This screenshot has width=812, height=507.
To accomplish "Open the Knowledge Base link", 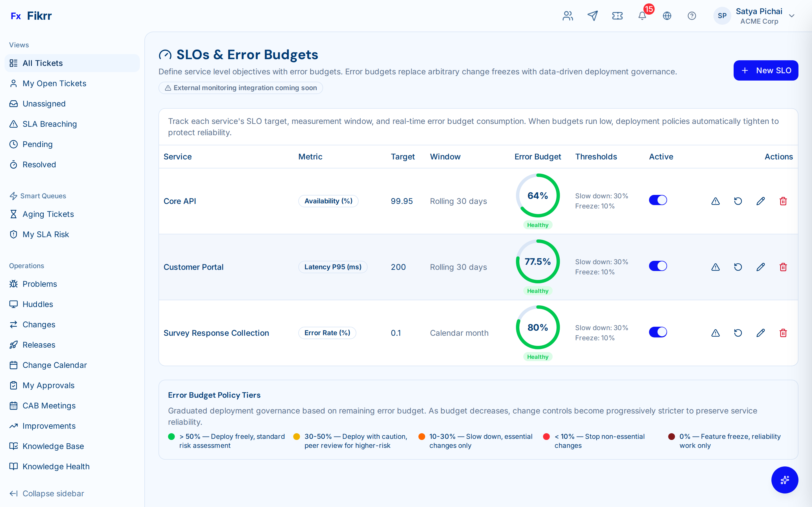I will [53, 446].
